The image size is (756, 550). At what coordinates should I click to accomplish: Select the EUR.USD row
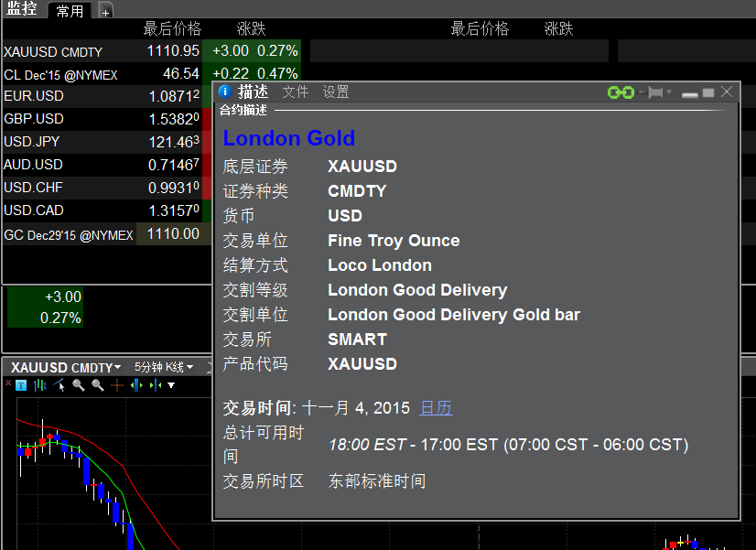(x=107, y=96)
